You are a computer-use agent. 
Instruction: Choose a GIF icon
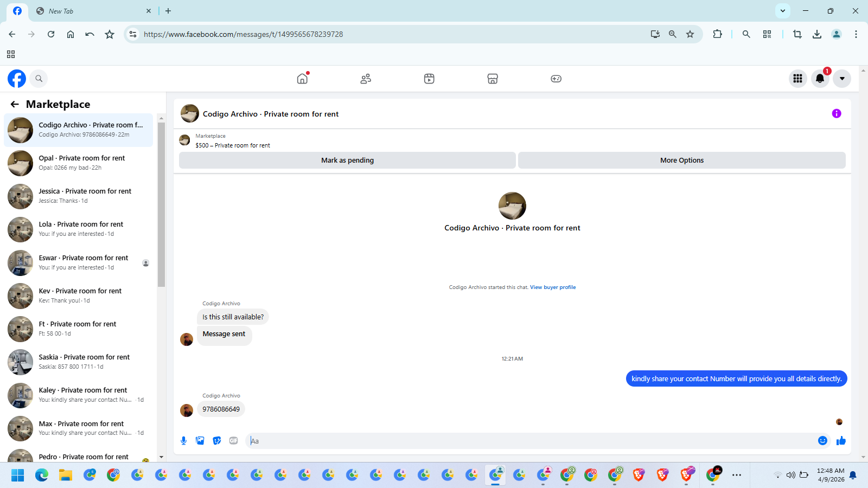[x=234, y=441]
